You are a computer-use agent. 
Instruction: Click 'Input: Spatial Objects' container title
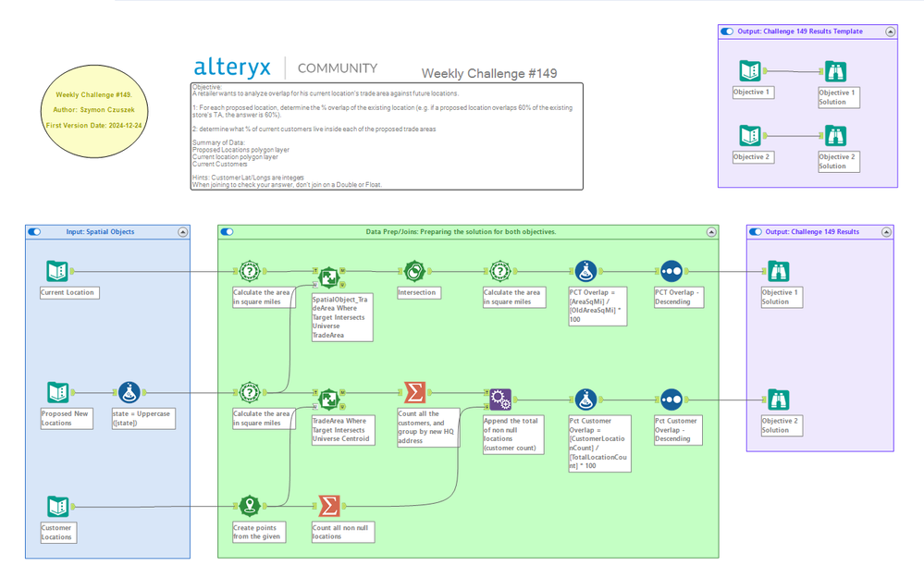tap(100, 232)
